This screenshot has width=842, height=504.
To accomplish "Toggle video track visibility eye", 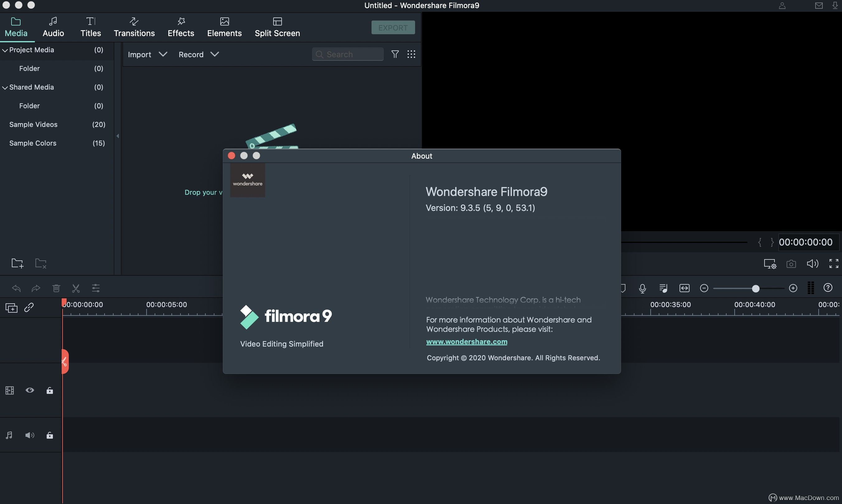I will point(30,390).
